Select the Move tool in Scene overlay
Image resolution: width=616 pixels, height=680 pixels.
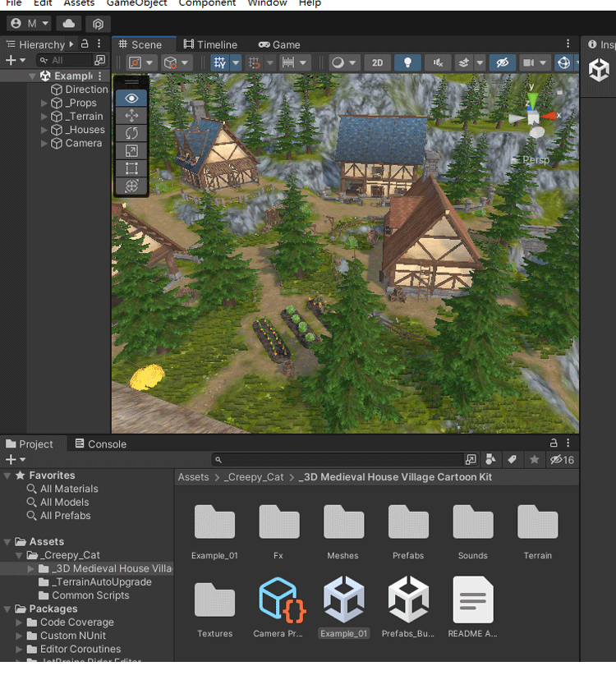point(131,116)
